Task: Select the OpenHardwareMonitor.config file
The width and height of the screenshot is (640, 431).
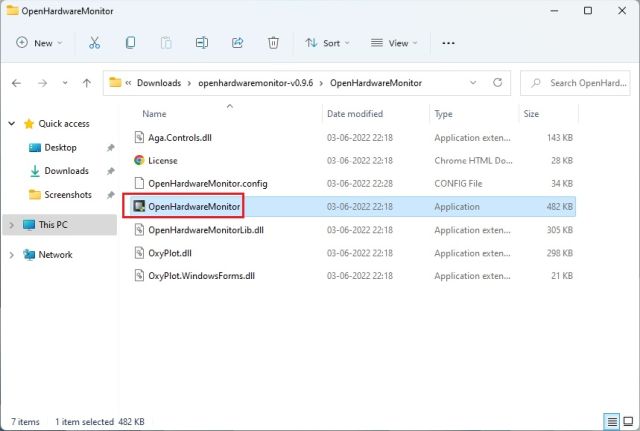Action: pyautogui.click(x=207, y=183)
